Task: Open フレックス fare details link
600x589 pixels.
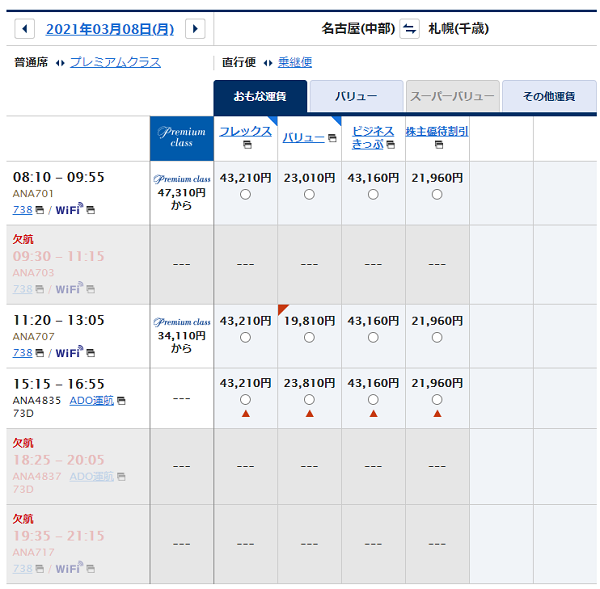Action: (x=245, y=131)
